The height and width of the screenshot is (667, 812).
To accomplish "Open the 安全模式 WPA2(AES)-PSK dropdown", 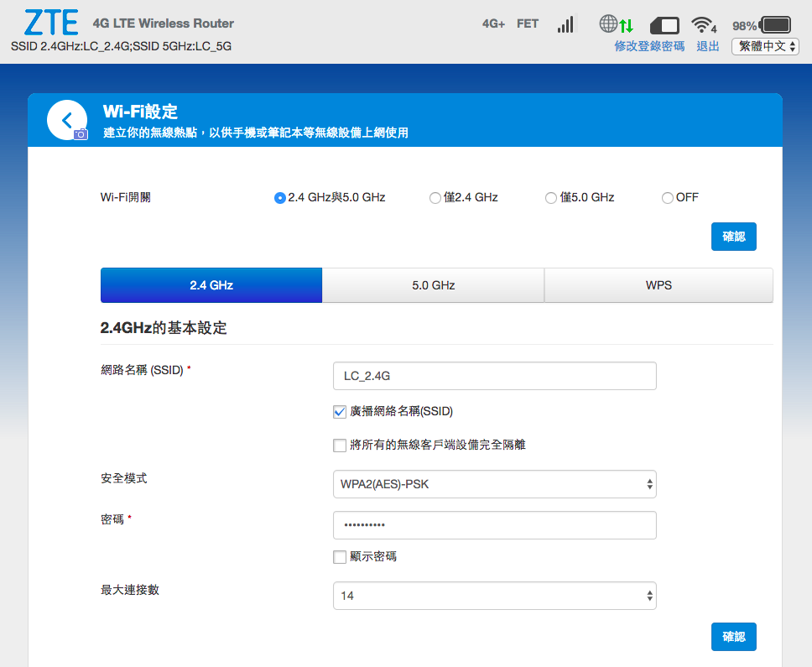I will click(x=495, y=484).
